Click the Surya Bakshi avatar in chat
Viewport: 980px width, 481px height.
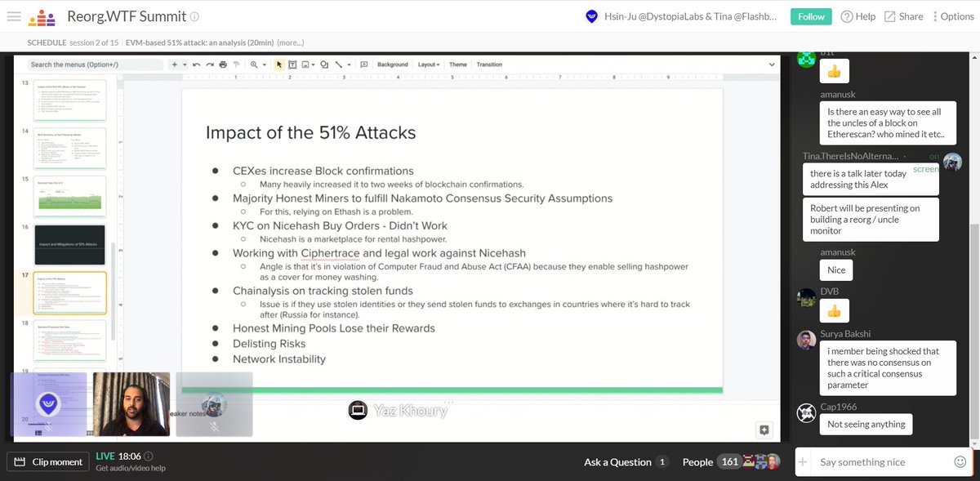(x=806, y=340)
